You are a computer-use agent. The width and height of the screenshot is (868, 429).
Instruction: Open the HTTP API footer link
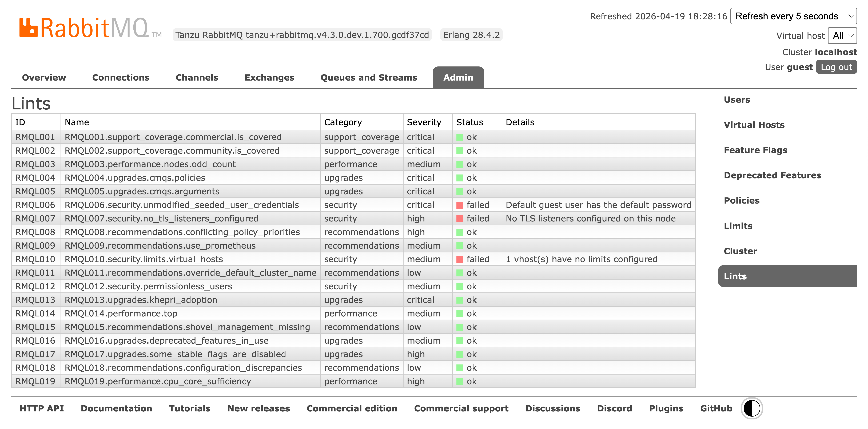(x=41, y=408)
